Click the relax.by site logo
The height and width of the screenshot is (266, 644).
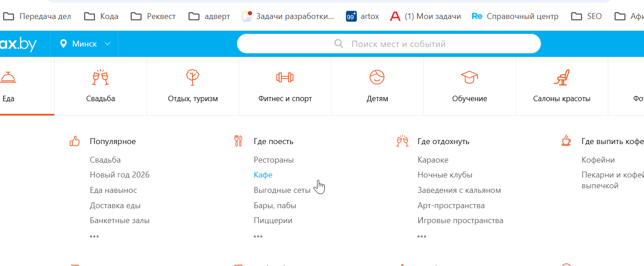click(x=18, y=44)
